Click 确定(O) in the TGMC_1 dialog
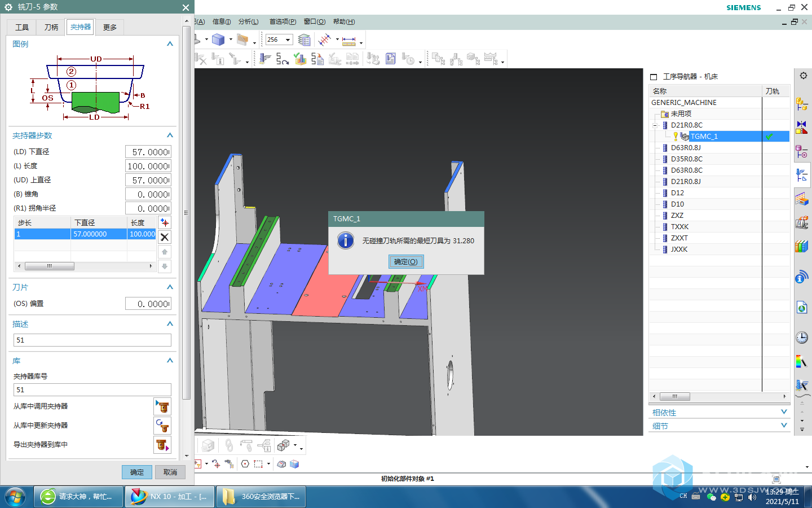 [x=406, y=262]
